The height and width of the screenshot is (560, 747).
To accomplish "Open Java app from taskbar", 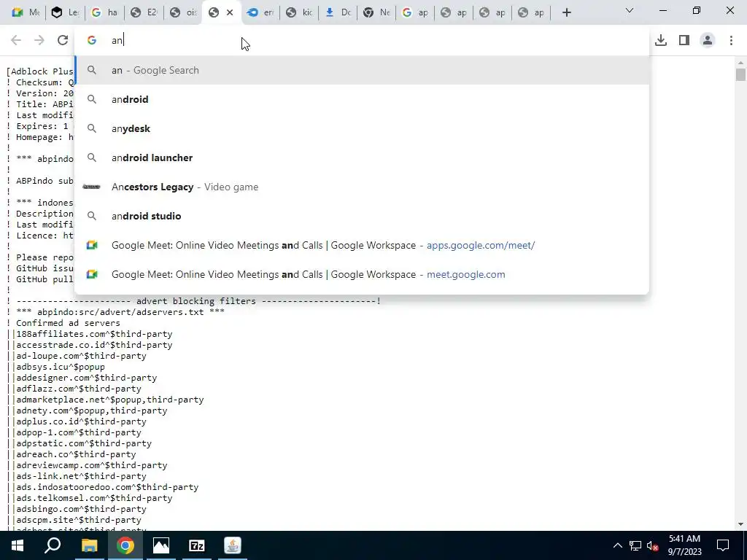I will 233,545.
